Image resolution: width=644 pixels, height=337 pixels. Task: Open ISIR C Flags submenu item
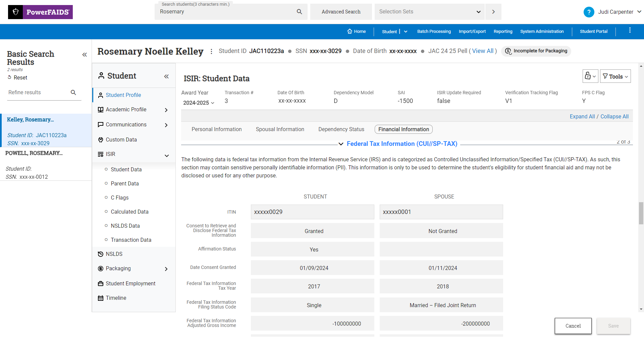(x=120, y=198)
